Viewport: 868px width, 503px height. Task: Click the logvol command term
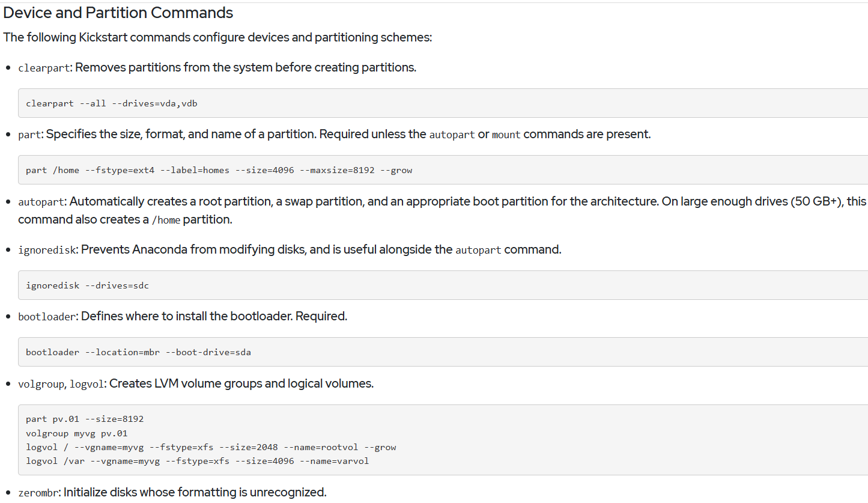(87, 384)
